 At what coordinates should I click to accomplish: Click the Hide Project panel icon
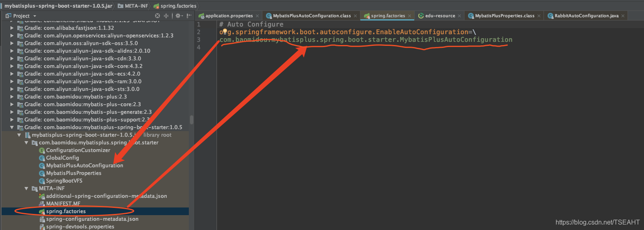[x=189, y=16]
